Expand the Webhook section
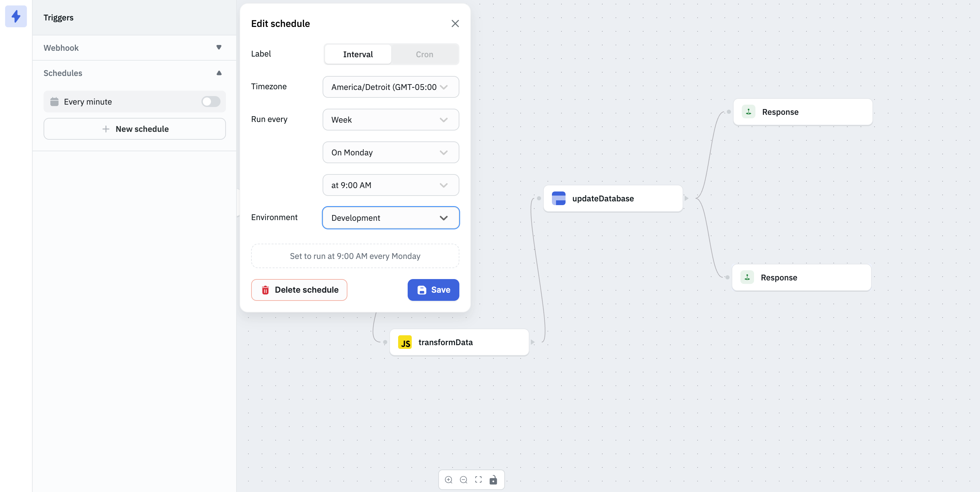This screenshot has height=492, width=980. click(218, 47)
